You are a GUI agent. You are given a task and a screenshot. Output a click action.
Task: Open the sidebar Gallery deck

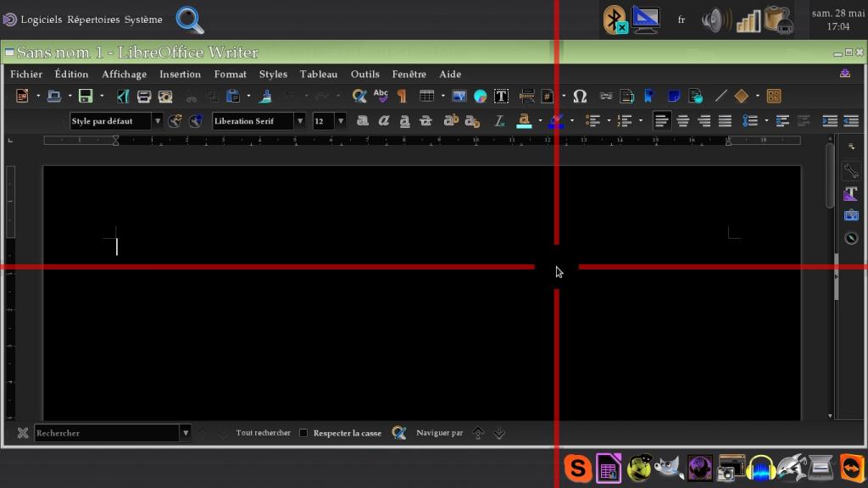(851, 215)
